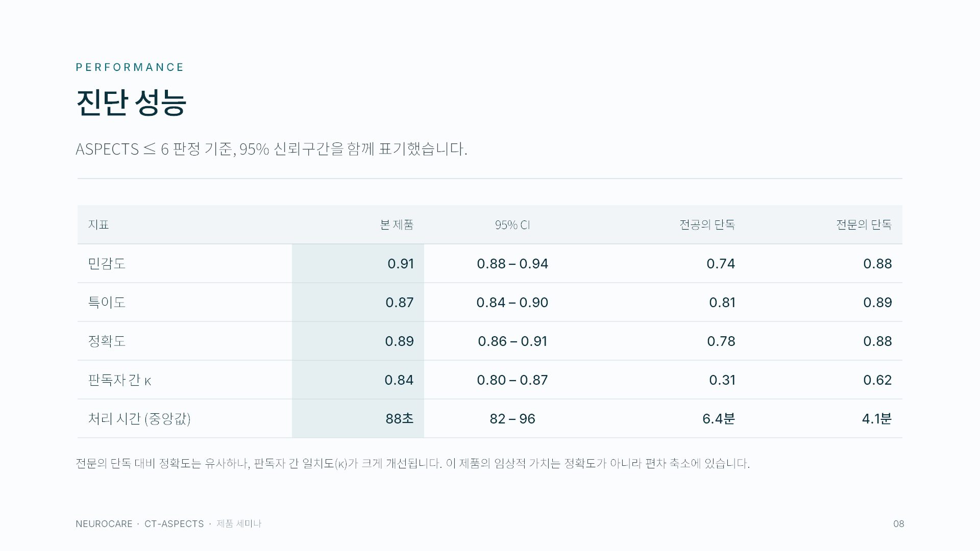
Task: Click resident sensitivity value 0.74
Action: point(721,264)
